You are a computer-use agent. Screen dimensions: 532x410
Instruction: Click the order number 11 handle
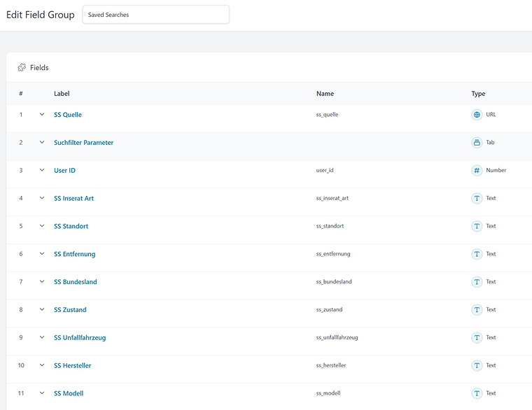pos(21,393)
